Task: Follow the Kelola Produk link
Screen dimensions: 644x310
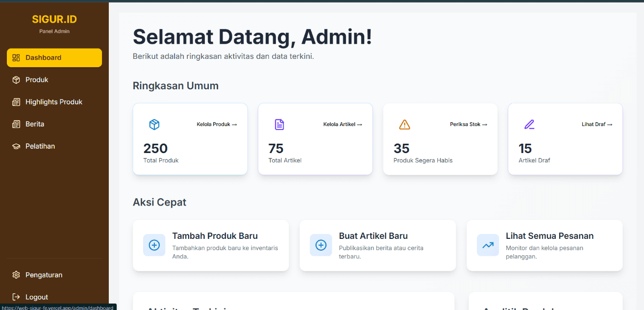Action: click(217, 125)
